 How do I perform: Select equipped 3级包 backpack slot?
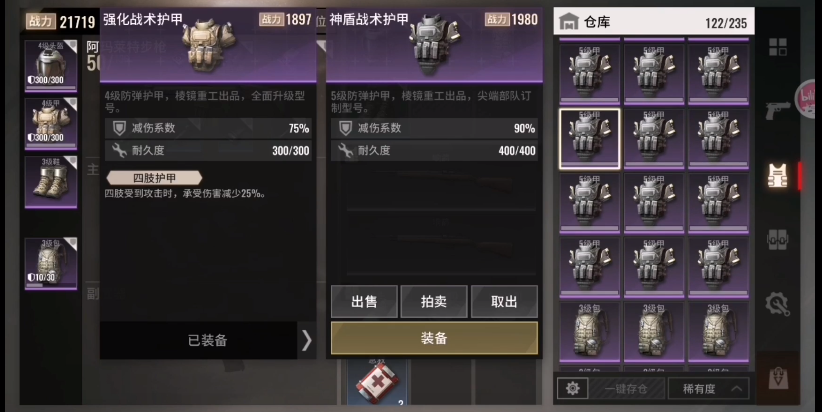pyautogui.click(x=51, y=263)
